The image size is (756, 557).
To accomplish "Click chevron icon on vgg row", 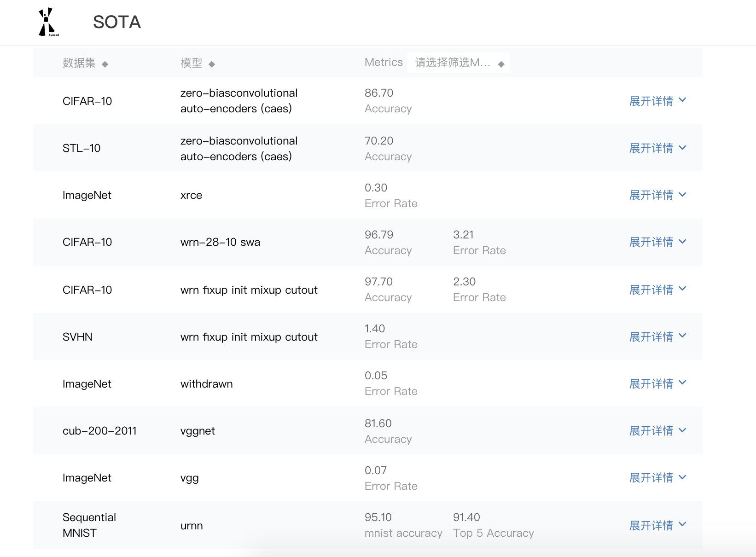I will (682, 477).
